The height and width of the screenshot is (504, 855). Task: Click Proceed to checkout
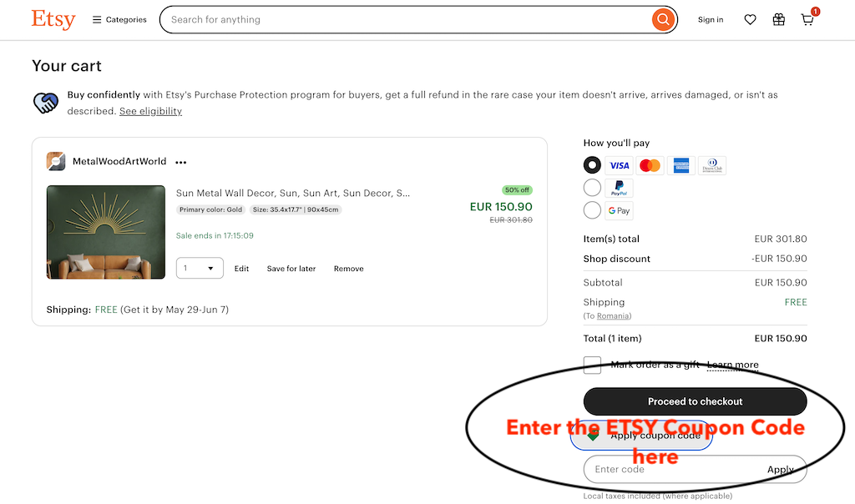(696, 401)
